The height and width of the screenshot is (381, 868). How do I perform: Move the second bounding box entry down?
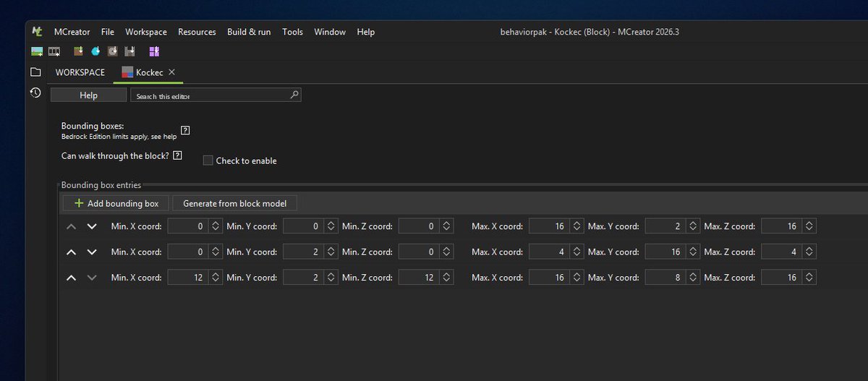(91, 252)
